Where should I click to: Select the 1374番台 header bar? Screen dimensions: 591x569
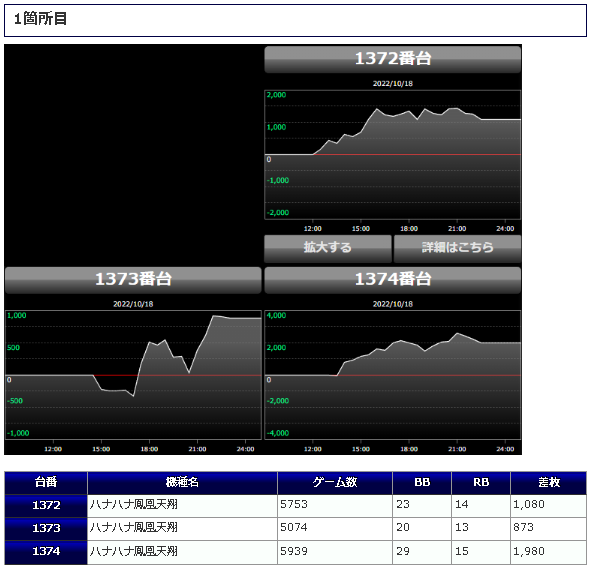pos(392,280)
